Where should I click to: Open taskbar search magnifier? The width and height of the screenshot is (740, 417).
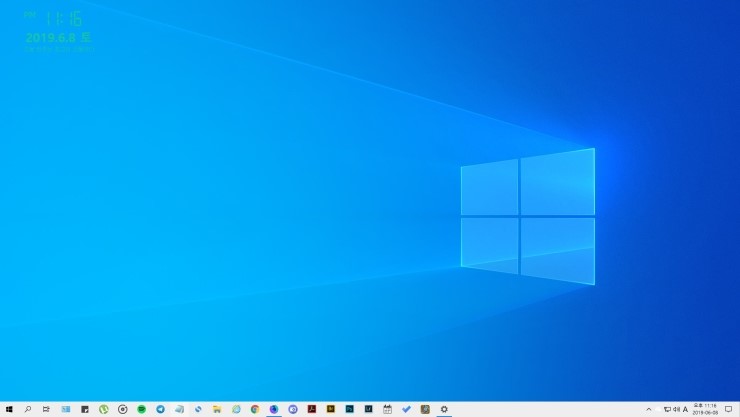pos(28,409)
